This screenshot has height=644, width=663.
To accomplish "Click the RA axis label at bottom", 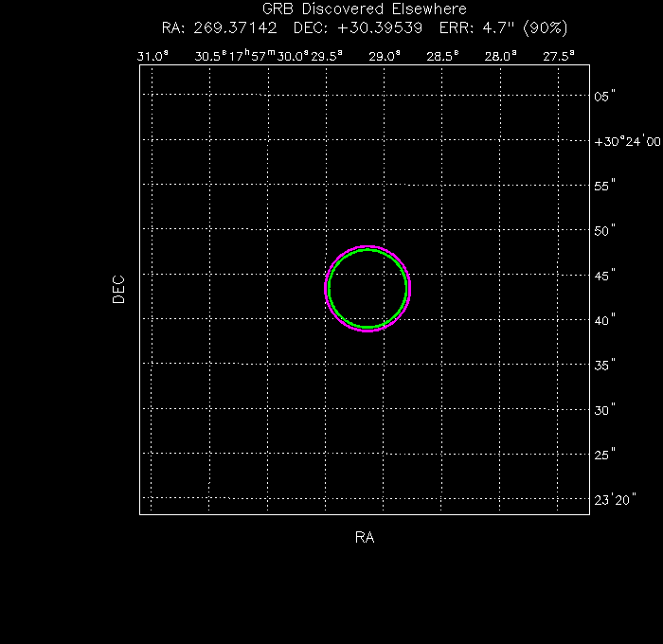I will coord(365,538).
